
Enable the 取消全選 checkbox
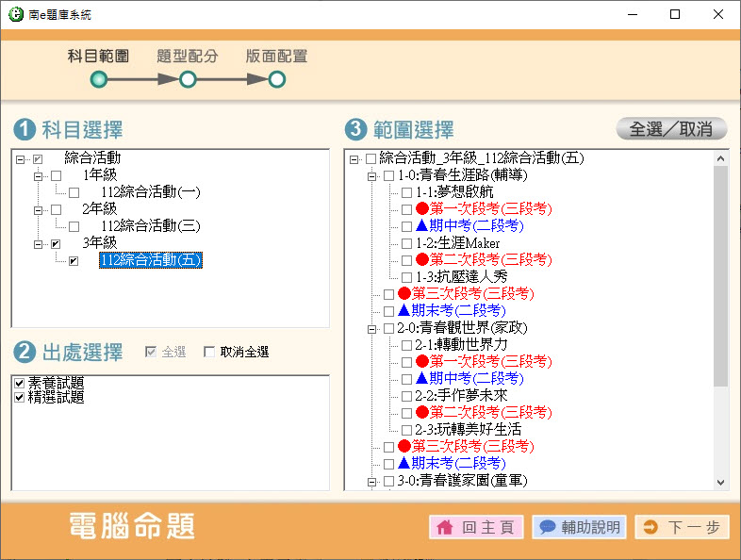209,353
